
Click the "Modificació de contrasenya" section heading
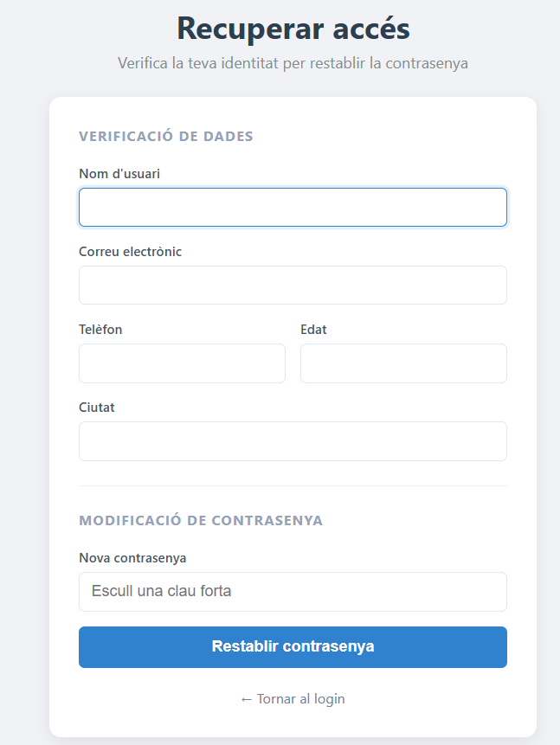pos(201,520)
